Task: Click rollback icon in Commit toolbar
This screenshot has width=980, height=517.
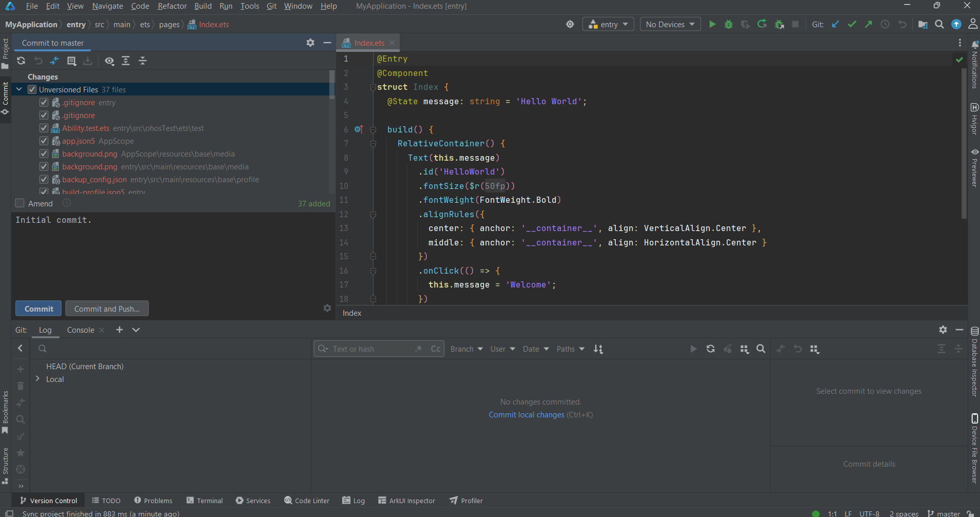Action: [x=38, y=61]
